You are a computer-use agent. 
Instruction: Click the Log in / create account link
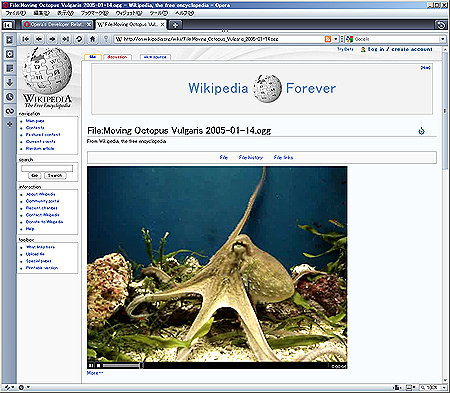[400, 49]
